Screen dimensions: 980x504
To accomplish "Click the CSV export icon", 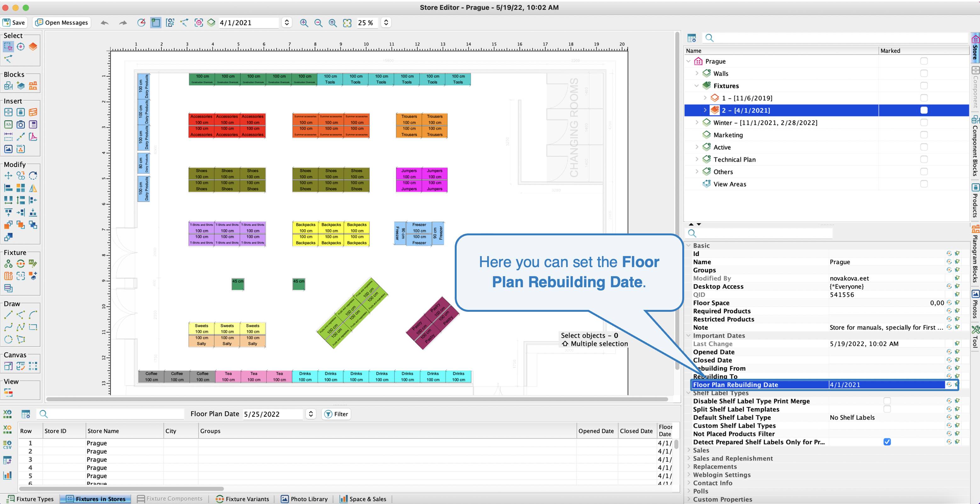I will click(7, 445).
